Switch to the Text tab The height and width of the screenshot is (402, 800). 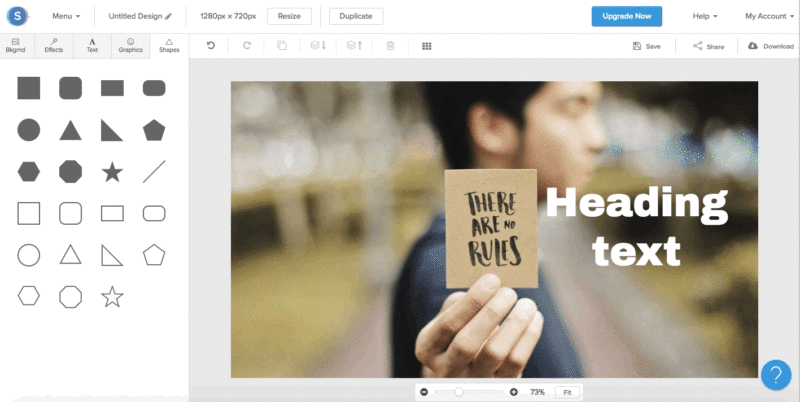pos(92,45)
